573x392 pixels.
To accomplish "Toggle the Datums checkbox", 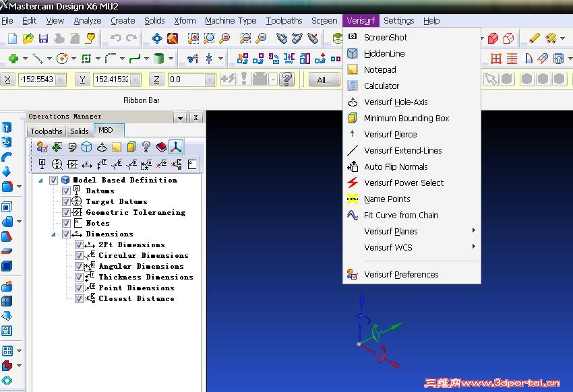I will tap(66, 191).
